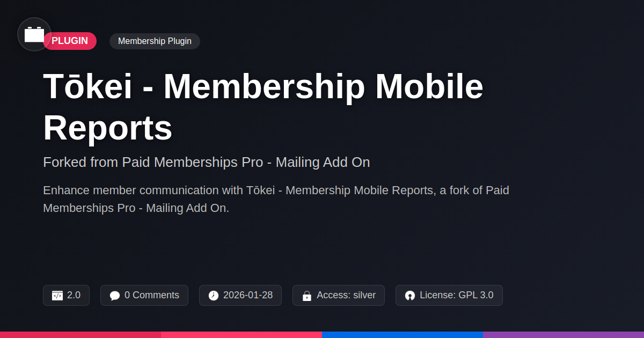Viewport: 644px width, 338px height.
Task: Click the comment bubble icon
Action: tap(115, 296)
